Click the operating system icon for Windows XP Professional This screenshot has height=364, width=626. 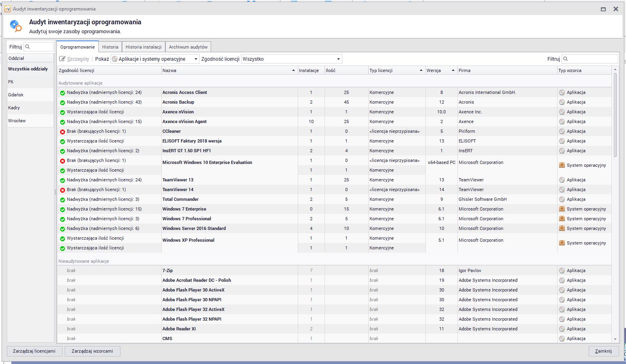(x=562, y=243)
